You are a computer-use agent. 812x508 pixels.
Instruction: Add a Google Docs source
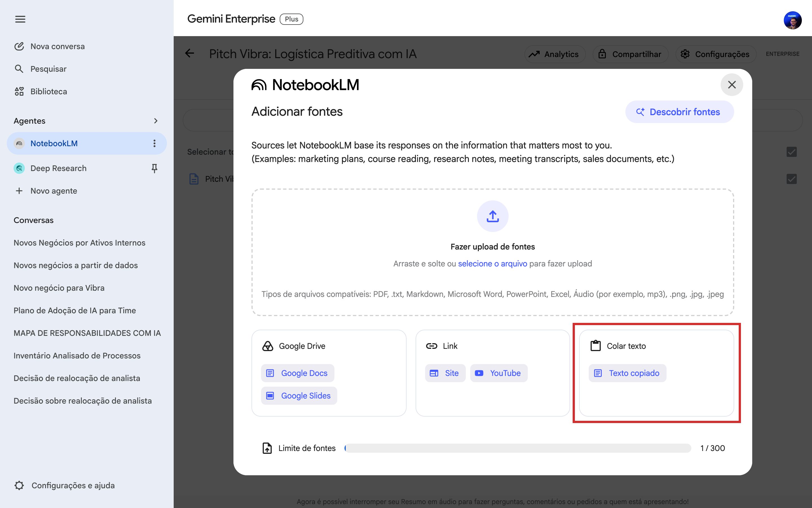point(298,373)
